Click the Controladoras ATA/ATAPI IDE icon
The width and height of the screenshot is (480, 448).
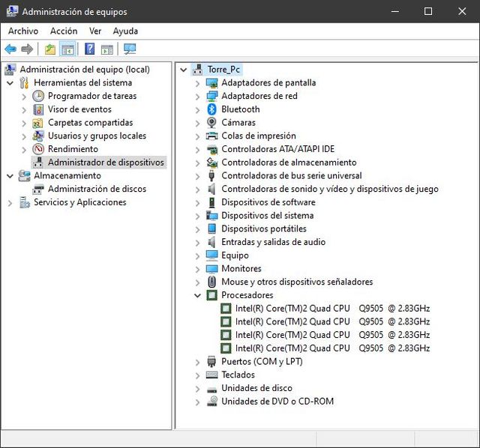pyautogui.click(x=211, y=149)
